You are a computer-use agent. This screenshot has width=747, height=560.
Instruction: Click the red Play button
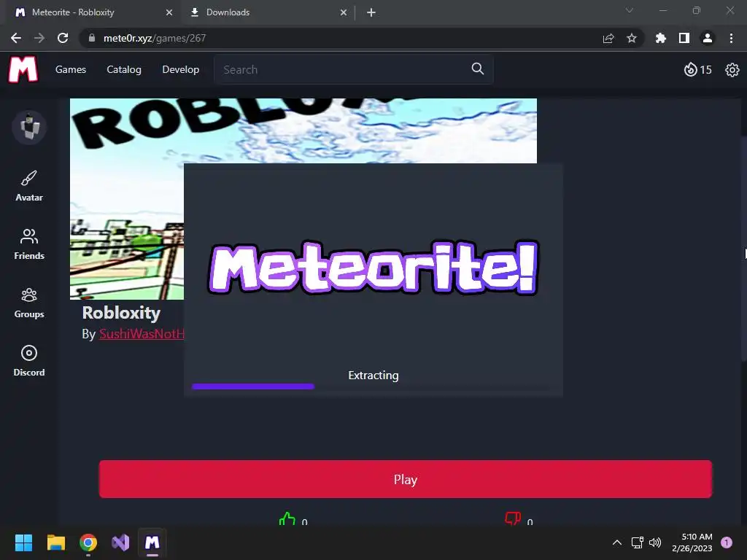point(406,479)
